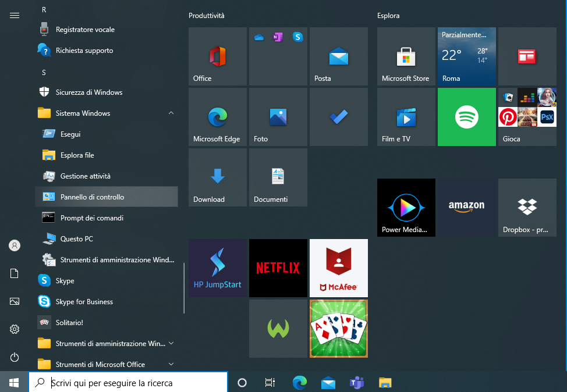The width and height of the screenshot is (567, 392).
Task: Open Registratore vocale app
Action: (x=107, y=30)
